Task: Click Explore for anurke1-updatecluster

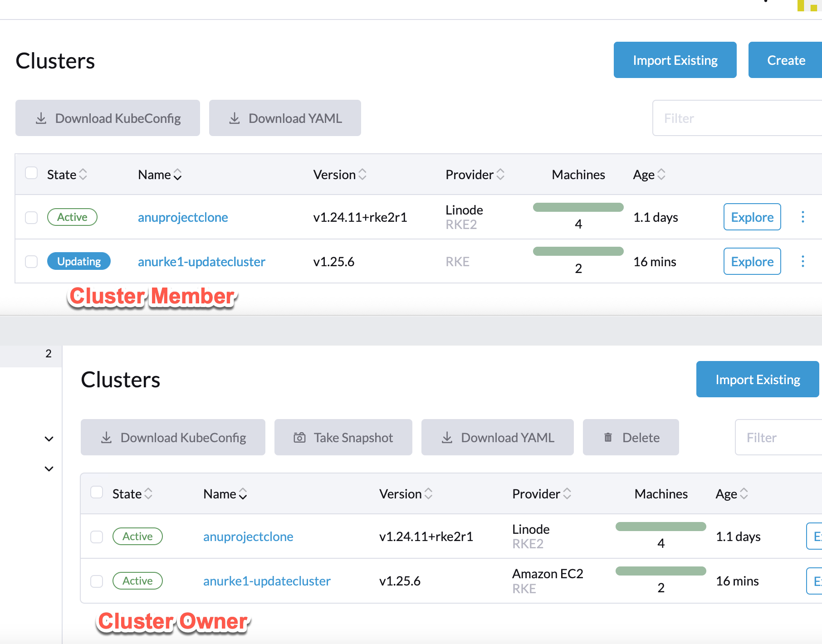Action: [752, 261]
